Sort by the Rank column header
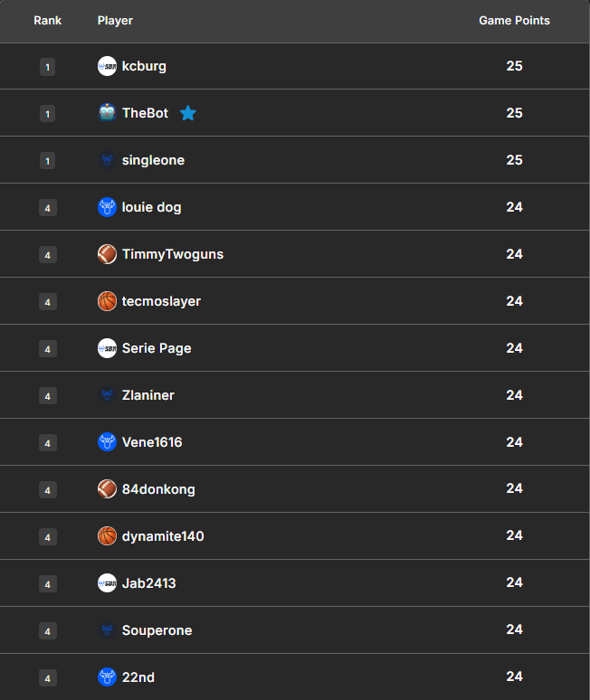The image size is (590, 700). [x=48, y=20]
